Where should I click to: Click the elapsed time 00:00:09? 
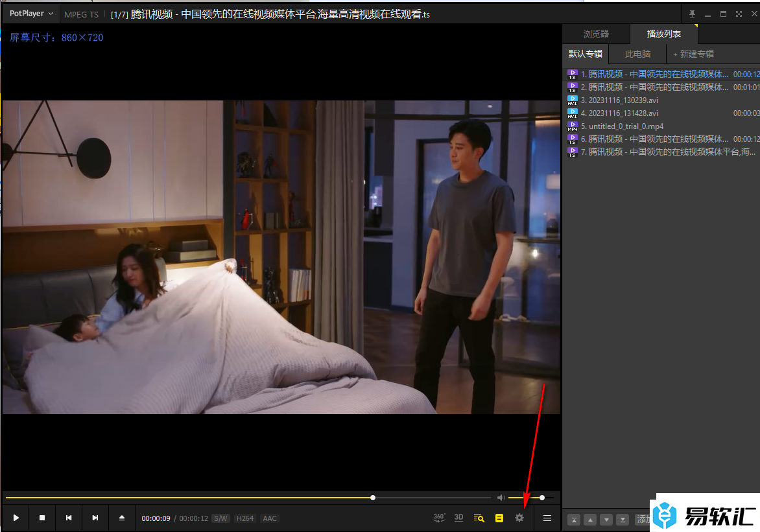156,518
